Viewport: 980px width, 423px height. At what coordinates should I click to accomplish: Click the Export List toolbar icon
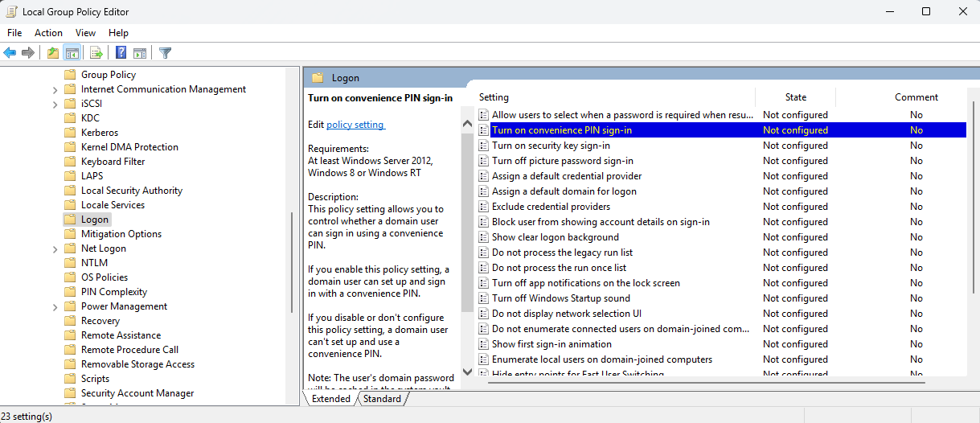(96, 53)
